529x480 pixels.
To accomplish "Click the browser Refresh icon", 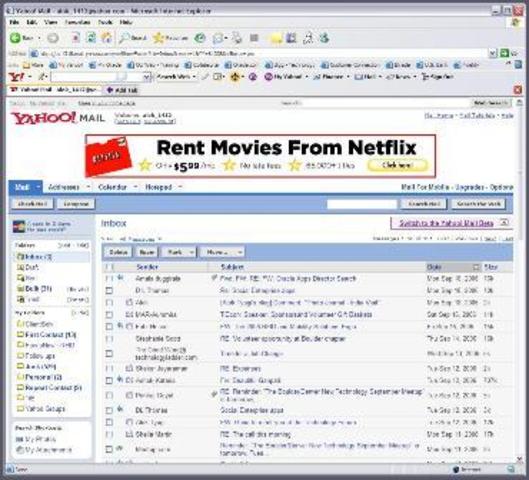I will [x=91, y=38].
